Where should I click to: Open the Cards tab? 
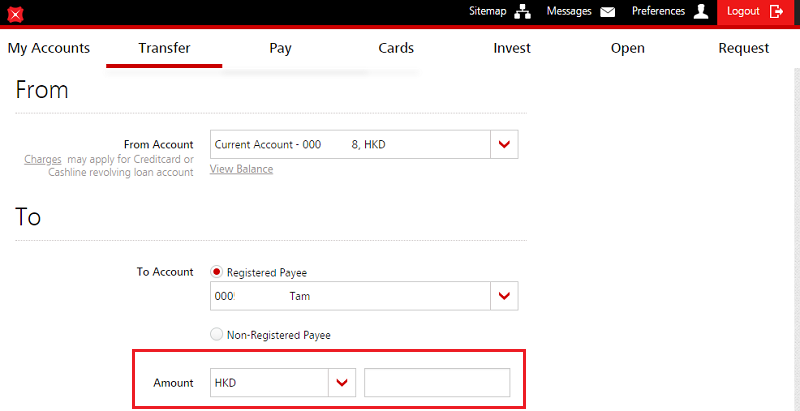click(x=396, y=48)
